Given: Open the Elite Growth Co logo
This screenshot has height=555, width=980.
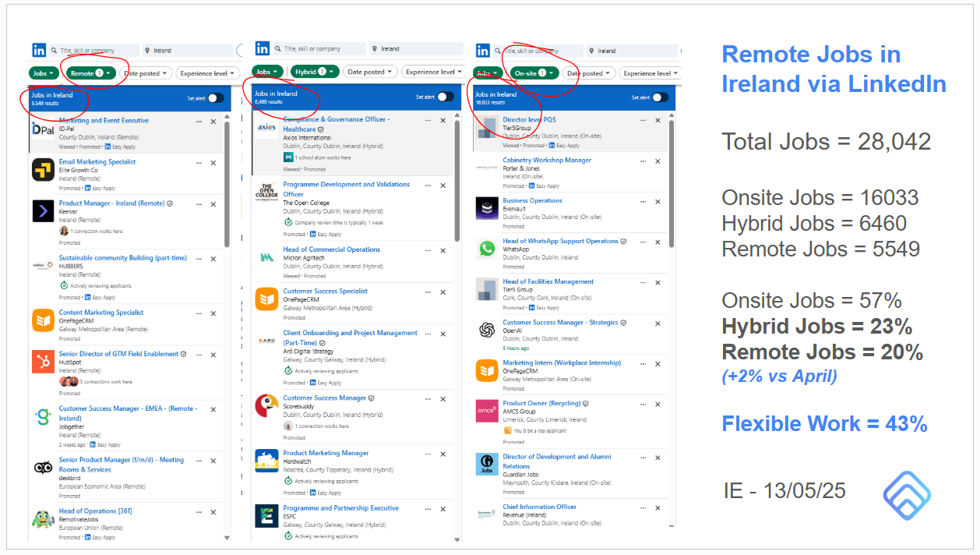Looking at the screenshot, I should tap(43, 170).
